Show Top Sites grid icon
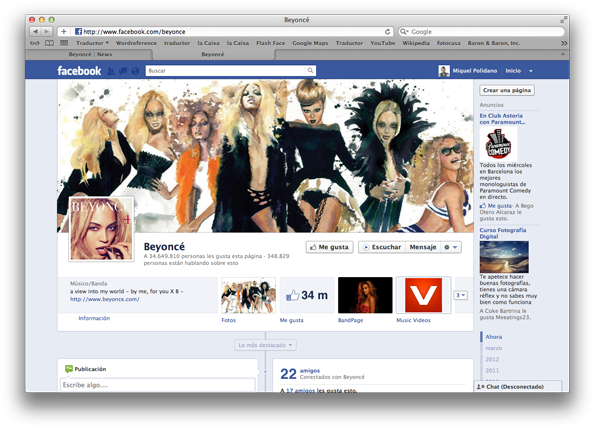The height and width of the screenshot is (427, 593). pyautogui.click(x=64, y=43)
